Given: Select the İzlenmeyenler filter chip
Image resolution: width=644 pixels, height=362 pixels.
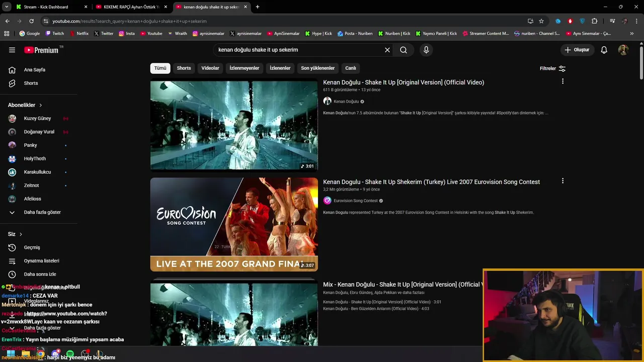Looking at the screenshot, I should (x=245, y=68).
